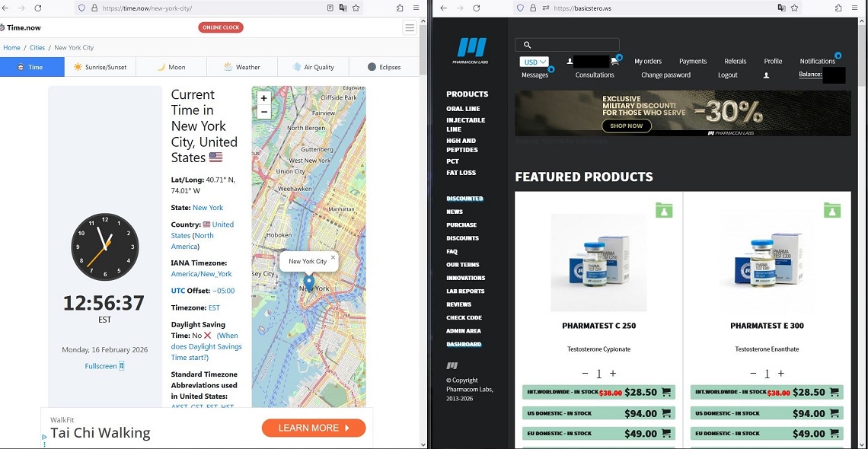The width and height of the screenshot is (868, 449).
Task: Switch to the Sunrise/Sunset tab
Action: (x=101, y=67)
